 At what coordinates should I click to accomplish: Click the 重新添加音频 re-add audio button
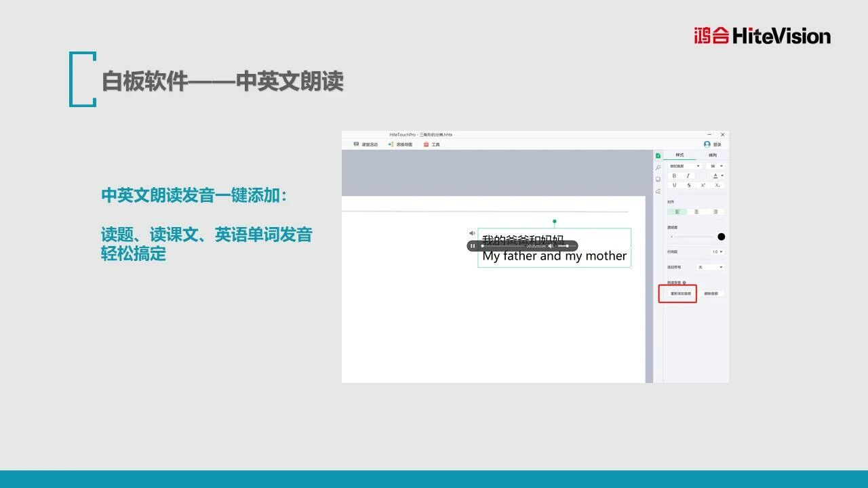(680, 293)
